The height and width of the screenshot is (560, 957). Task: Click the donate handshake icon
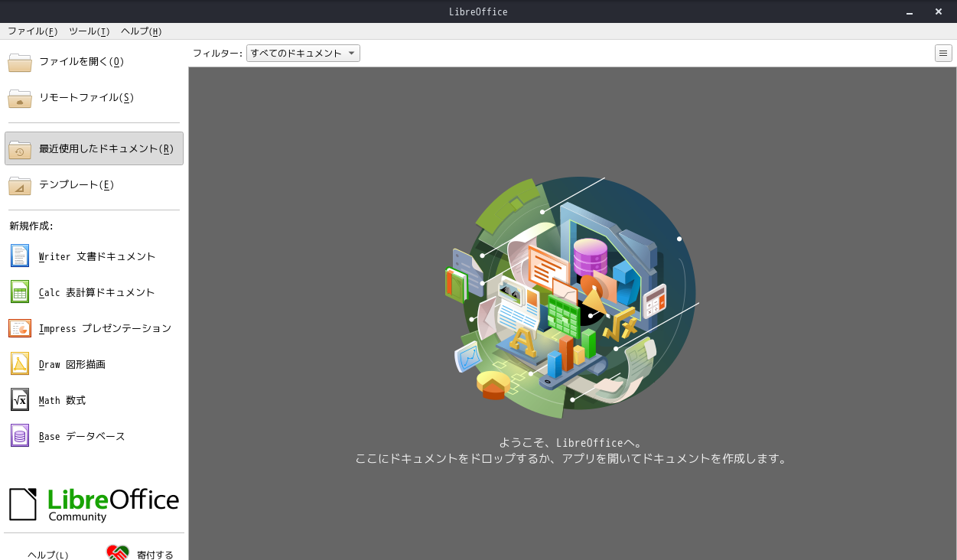point(116,552)
